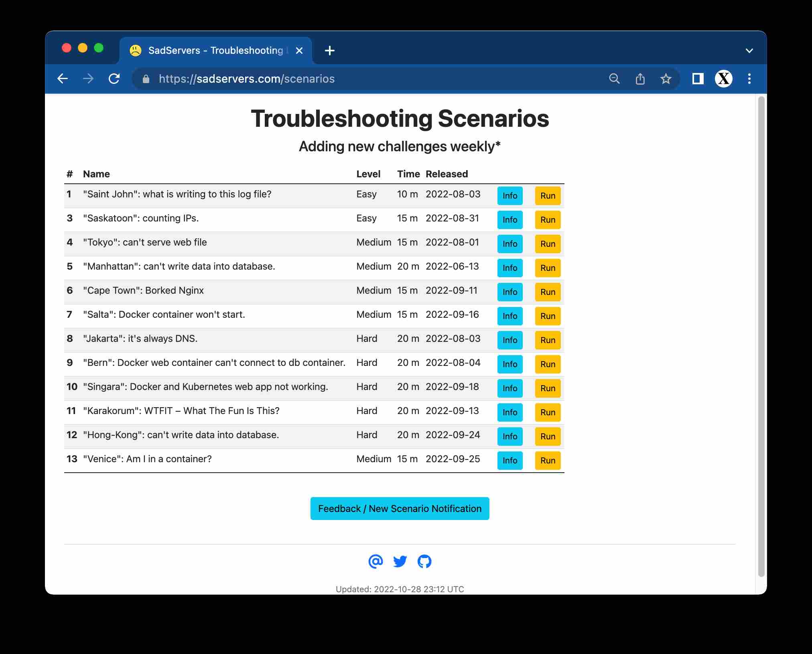
Task: Select the SadServers Troubleshooting tab
Action: tap(215, 51)
